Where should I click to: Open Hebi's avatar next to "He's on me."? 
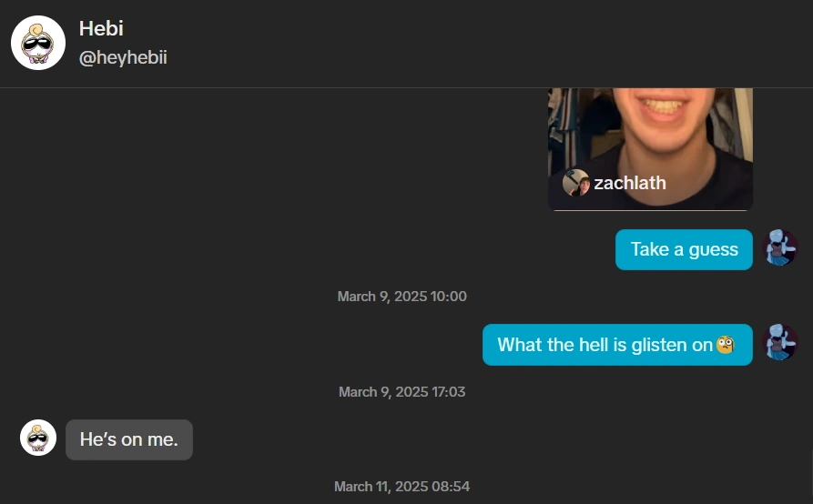(x=38, y=438)
